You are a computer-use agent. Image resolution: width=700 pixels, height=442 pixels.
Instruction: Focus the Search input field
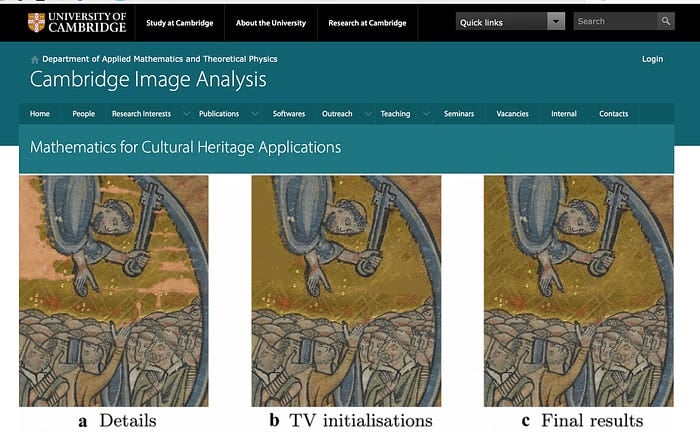pos(615,21)
